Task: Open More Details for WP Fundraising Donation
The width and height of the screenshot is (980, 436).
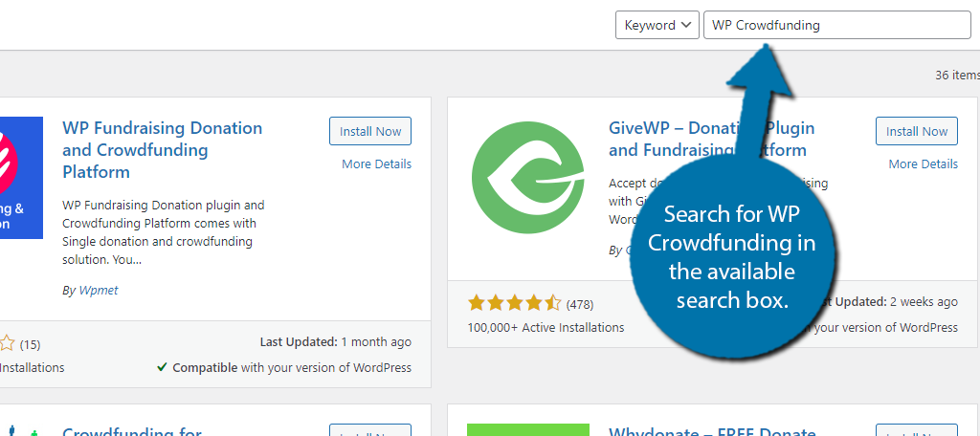Action: click(376, 163)
